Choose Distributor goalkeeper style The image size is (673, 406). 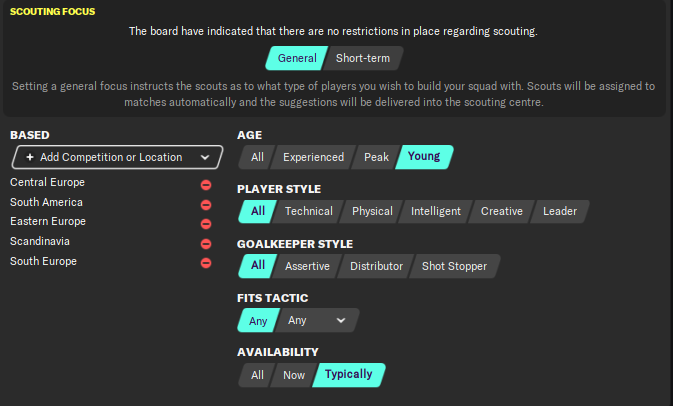tap(375, 266)
